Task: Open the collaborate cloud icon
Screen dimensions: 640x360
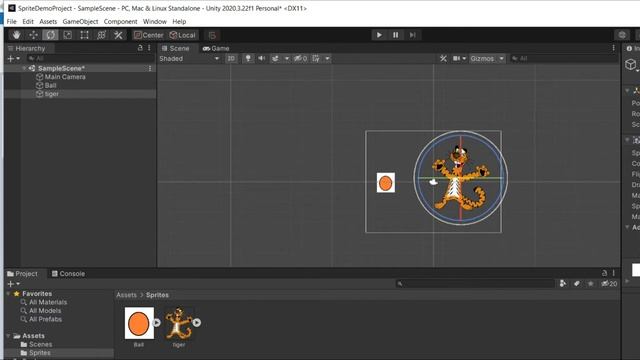Action: pos(622,35)
